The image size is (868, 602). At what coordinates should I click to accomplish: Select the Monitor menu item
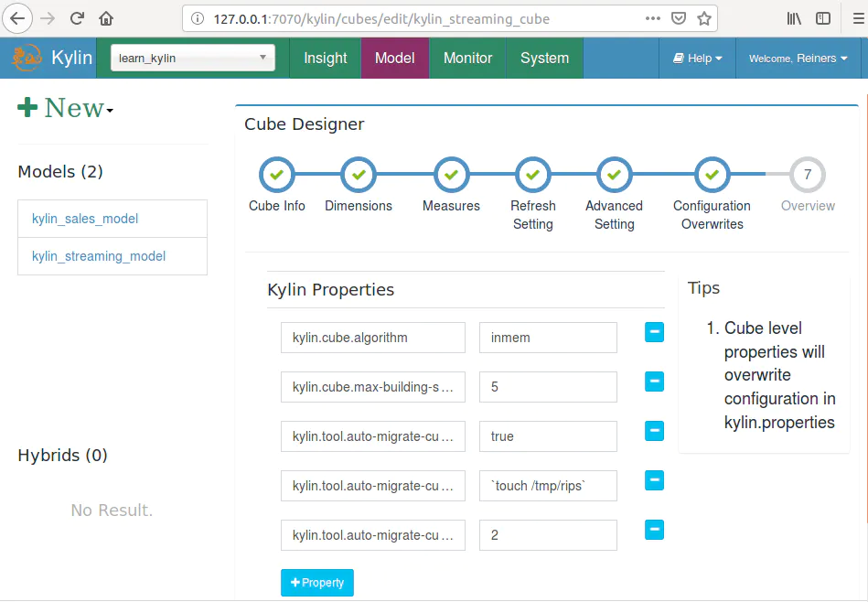467,57
